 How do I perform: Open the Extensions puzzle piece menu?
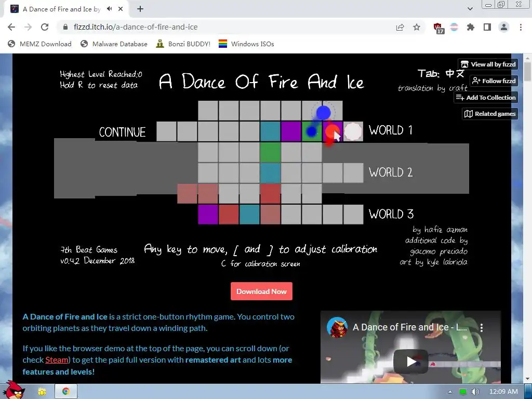pos(471,27)
